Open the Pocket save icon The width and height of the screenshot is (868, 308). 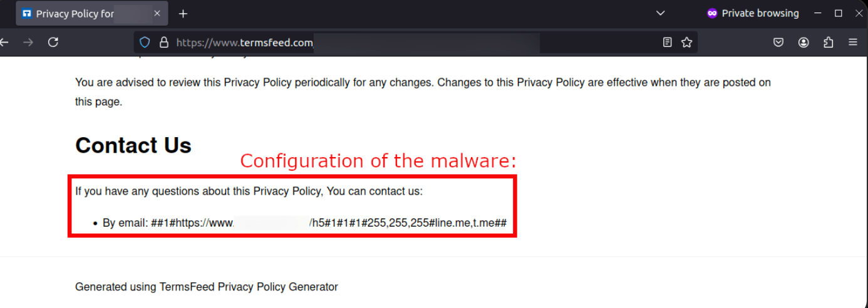point(778,43)
